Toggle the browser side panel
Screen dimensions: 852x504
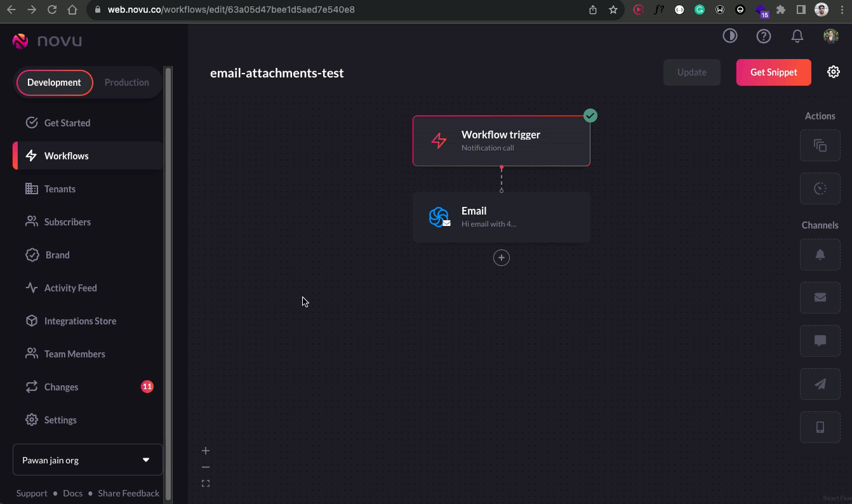(x=801, y=10)
